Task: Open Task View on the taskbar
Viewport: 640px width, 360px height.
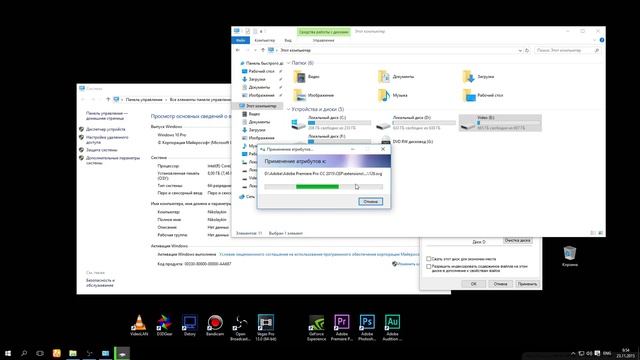Action: pos(40,353)
